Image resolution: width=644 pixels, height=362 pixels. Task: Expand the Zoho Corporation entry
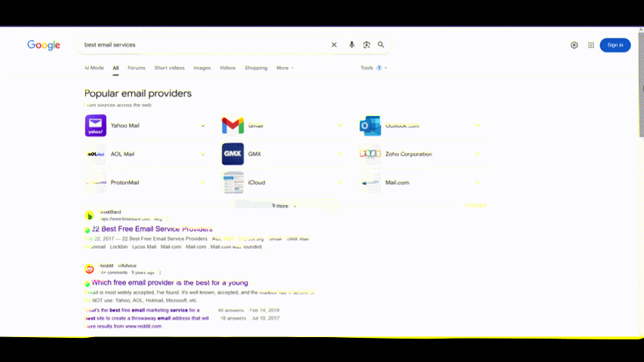point(477,154)
